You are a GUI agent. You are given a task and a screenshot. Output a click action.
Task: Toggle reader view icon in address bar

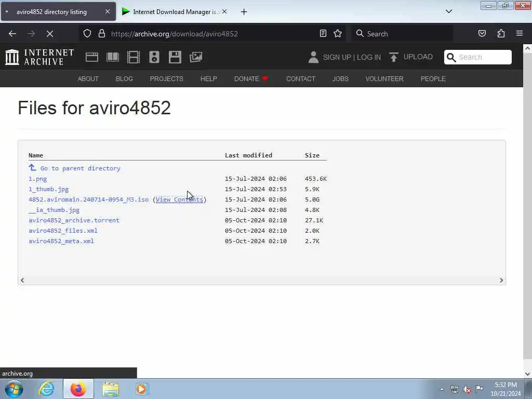tap(323, 33)
